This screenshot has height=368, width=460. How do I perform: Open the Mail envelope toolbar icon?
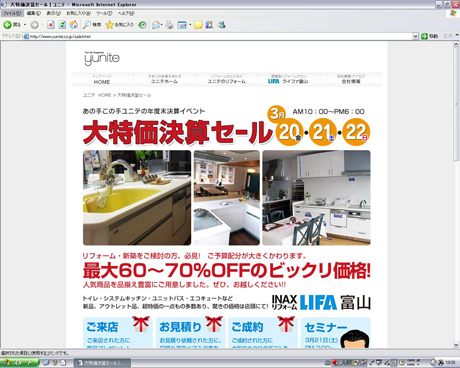tap(156, 25)
